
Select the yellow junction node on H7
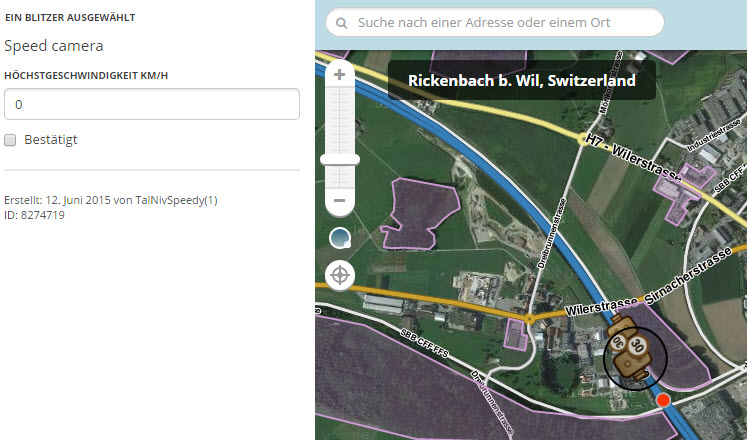(582, 140)
